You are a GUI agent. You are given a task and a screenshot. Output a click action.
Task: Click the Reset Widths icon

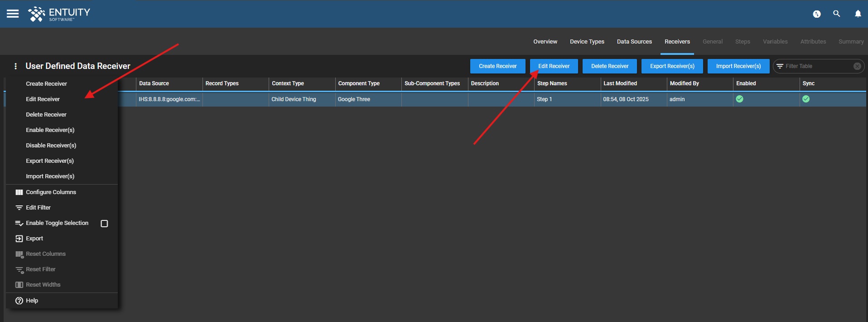click(x=19, y=285)
